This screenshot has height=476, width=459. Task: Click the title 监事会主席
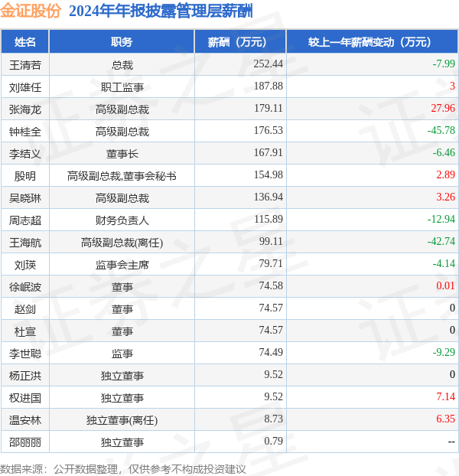point(122,265)
